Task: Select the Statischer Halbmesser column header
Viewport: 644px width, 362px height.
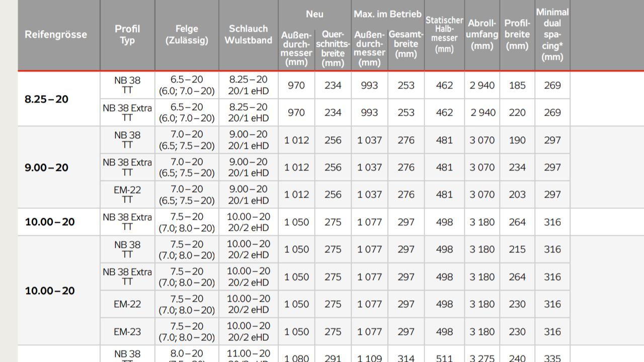Action: pyautogui.click(x=444, y=35)
